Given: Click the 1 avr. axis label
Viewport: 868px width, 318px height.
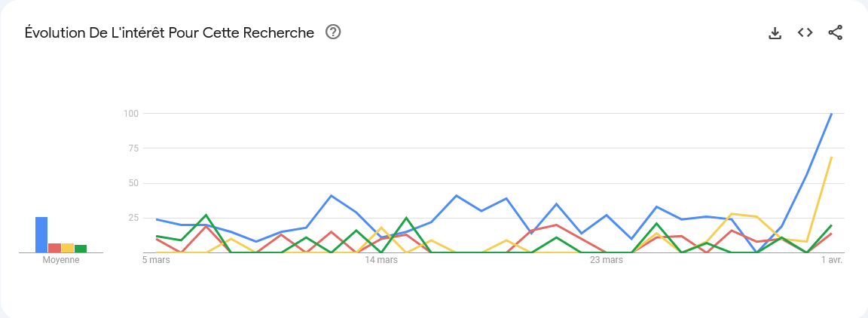Looking at the screenshot, I should [x=831, y=260].
